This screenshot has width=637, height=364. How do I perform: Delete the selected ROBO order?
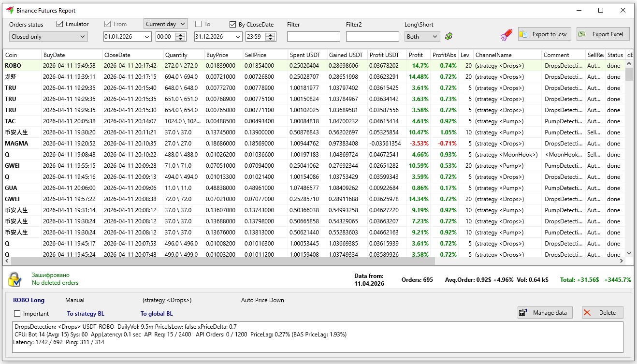click(602, 313)
